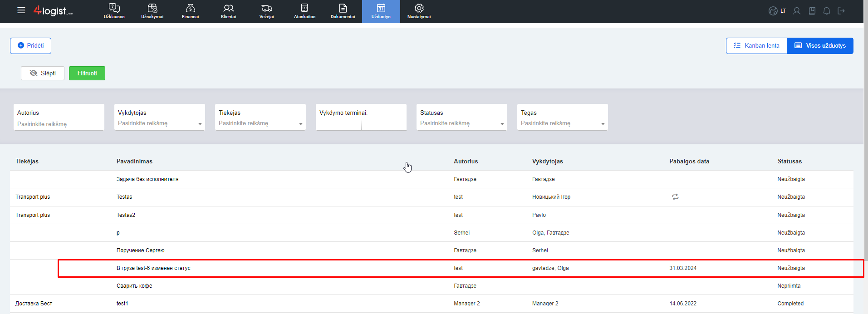Apply filters with Filtruoti button
Viewport: 868px width, 314px height.
(x=87, y=73)
